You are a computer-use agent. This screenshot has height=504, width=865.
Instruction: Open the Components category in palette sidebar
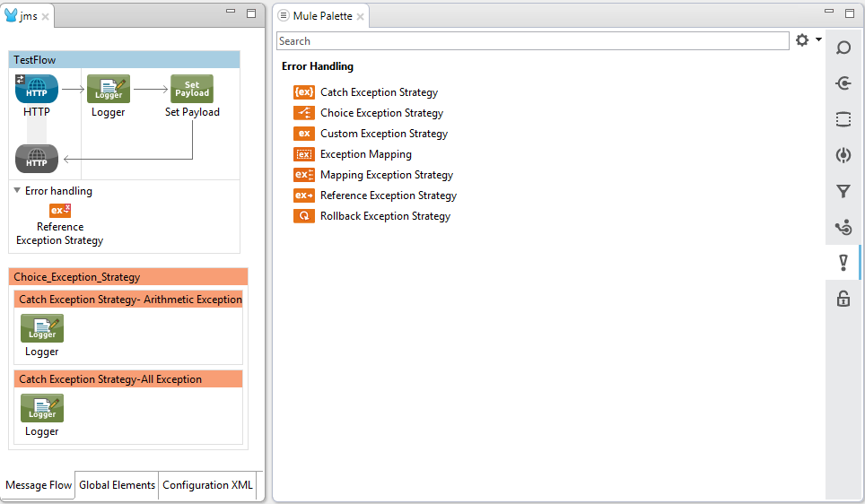click(843, 155)
